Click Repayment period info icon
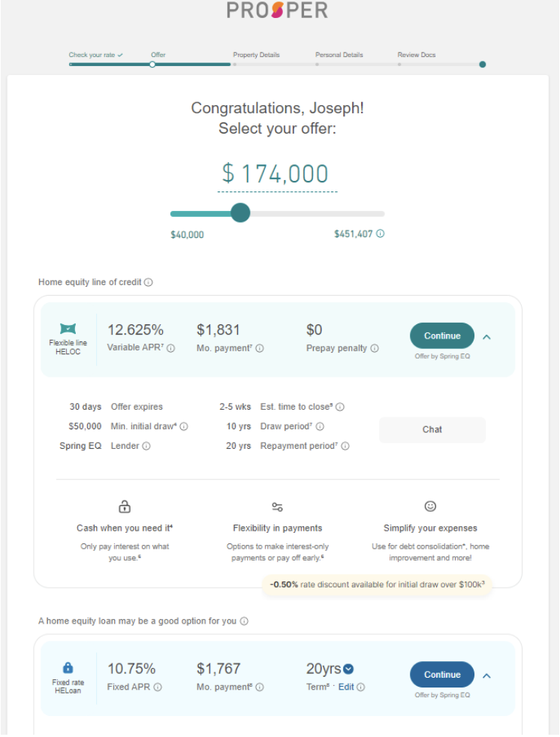This screenshot has width=560, height=737. pos(345,446)
